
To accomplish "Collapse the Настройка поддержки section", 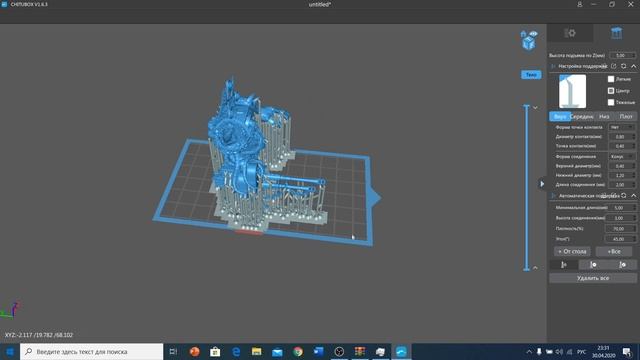I will point(633,66).
